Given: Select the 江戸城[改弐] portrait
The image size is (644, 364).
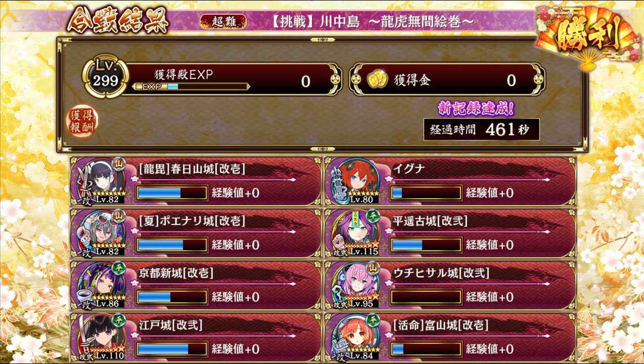Looking at the screenshot, I should tap(101, 337).
